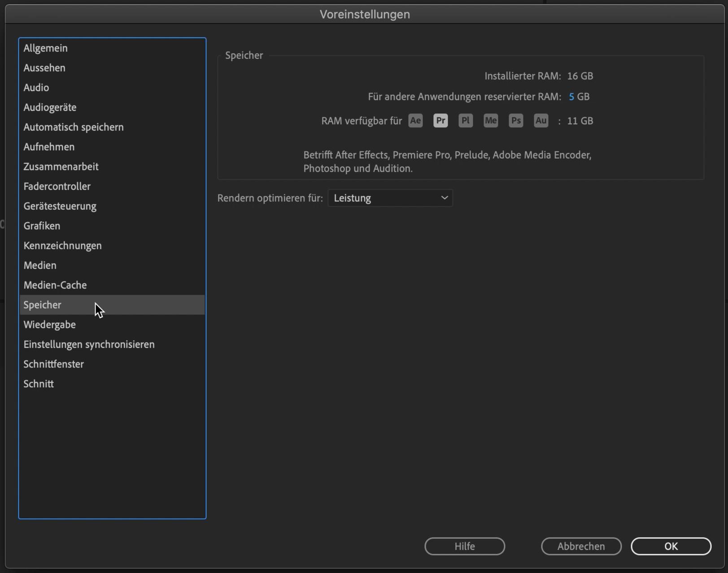This screenshot has height=573, width=728.
Task: Click the Premiere Pro (Pr) app icon
Action: click(440, 121)
